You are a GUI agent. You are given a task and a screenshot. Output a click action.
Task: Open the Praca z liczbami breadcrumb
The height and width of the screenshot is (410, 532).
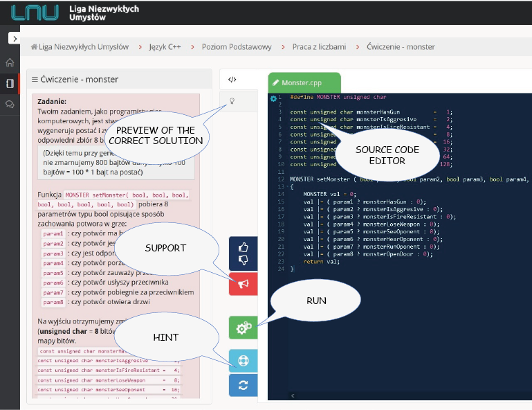coord(320,47)
